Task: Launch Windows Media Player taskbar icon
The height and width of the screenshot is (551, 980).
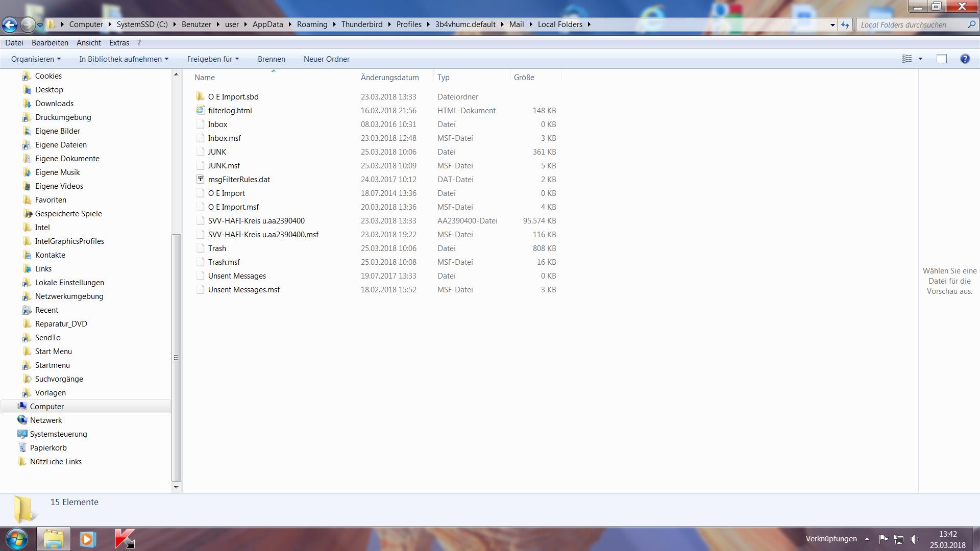Action: coord(88,539)
